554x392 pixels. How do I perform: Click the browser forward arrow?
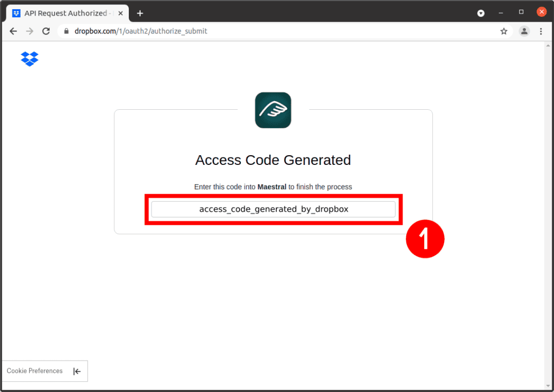(30, 31)
